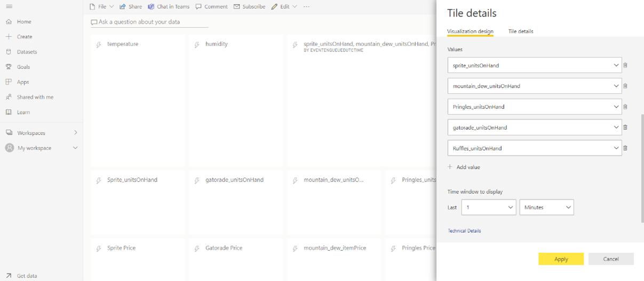Click the Pringles_units tile icon
This screenshot has width=644, height=281.
[393, 181]
